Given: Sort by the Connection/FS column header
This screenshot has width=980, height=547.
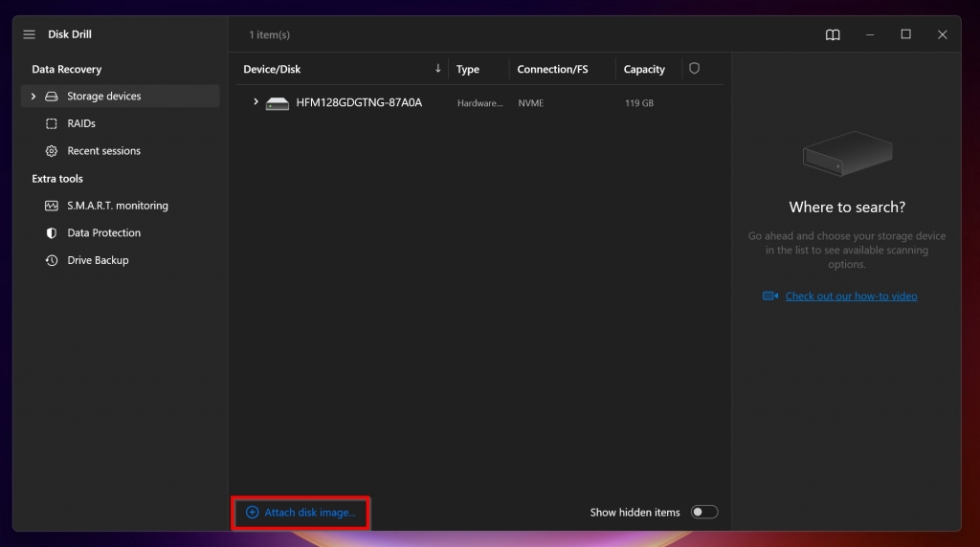Looking at the screenshot, I should click(x=552, y=69).
